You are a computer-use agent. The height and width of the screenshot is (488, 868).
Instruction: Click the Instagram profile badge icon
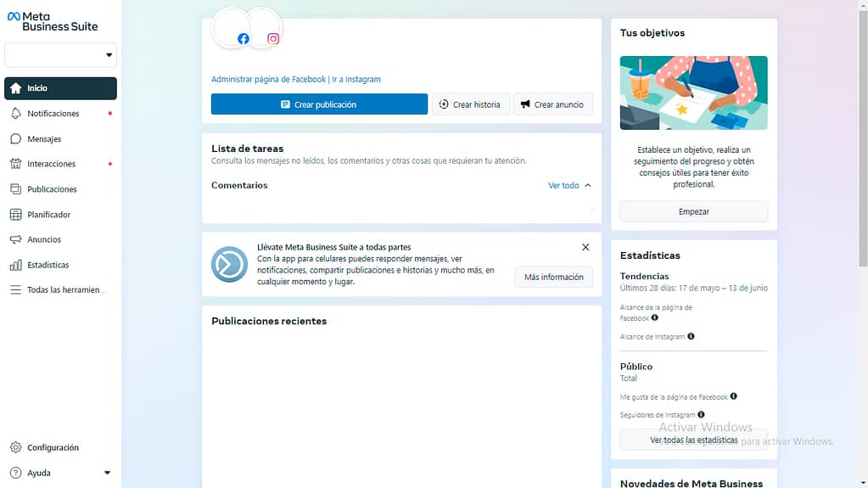tap(273, 39)
